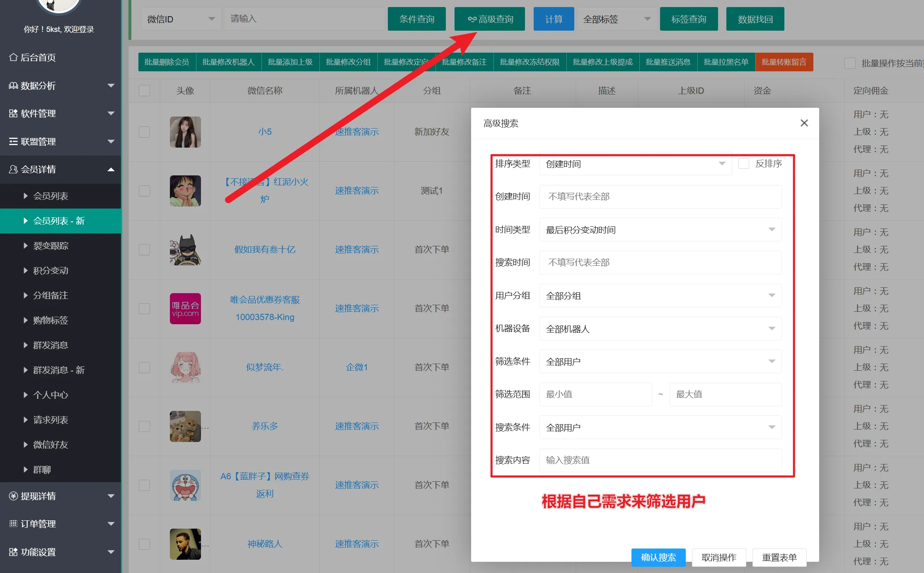Open 请求列表 submenu item
The width and height of the screenshot is (924, 573).
60,420
